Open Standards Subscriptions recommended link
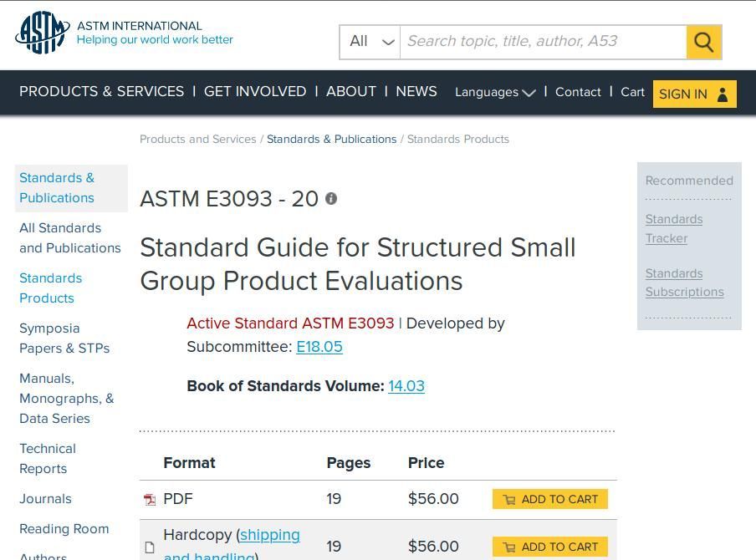The width and height of the screenshot is (756, 560). (685, 283)
